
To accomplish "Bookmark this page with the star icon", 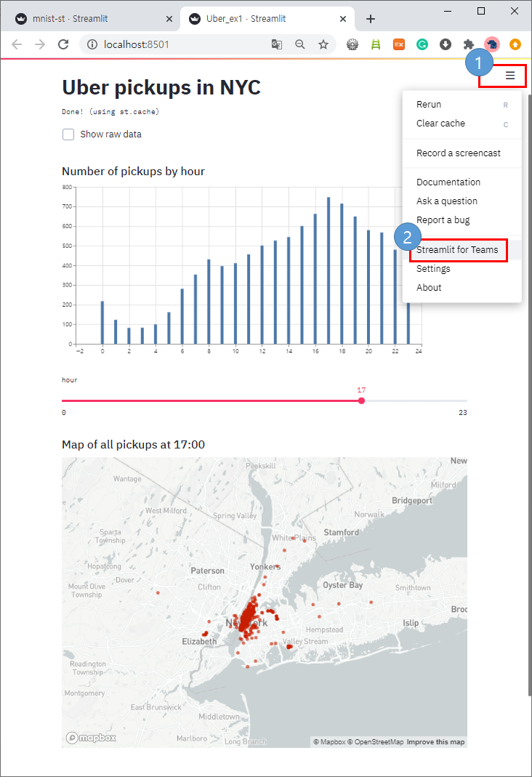I will click(x=323, y=44).
